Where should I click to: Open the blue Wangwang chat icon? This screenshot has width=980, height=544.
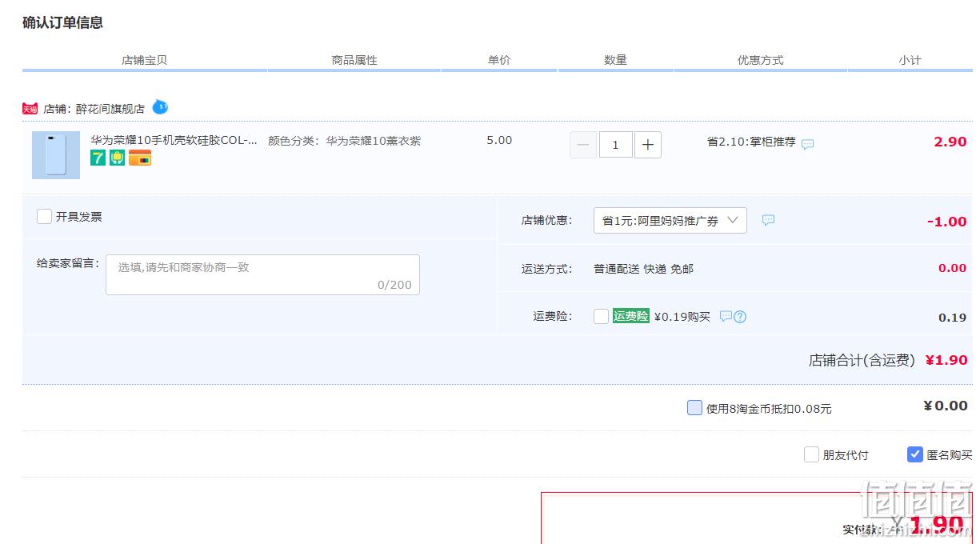tap(160, 106)
